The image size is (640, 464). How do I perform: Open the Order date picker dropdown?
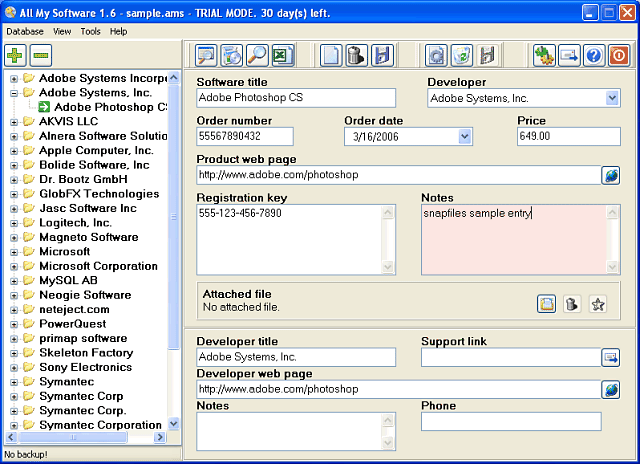464,137
